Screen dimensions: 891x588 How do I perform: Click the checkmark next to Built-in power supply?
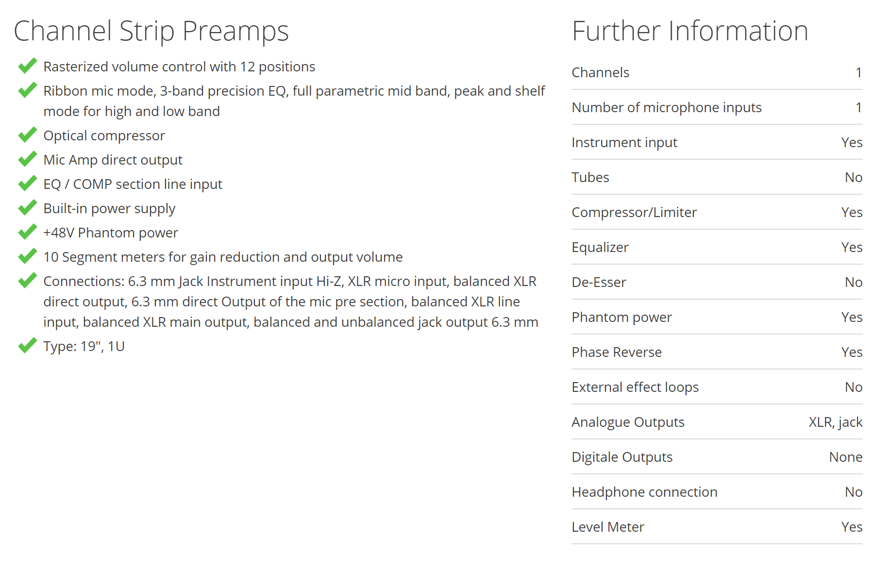28,207
